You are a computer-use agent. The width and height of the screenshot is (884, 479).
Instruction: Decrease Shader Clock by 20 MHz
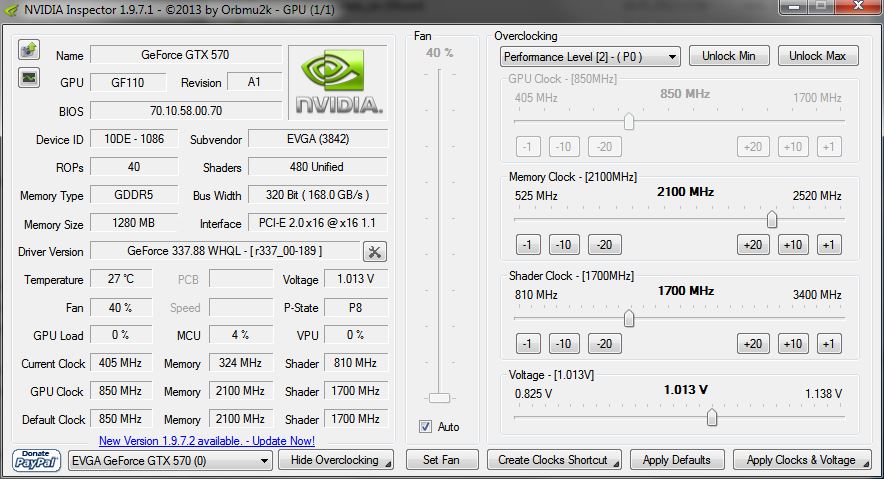coord(604,344)
